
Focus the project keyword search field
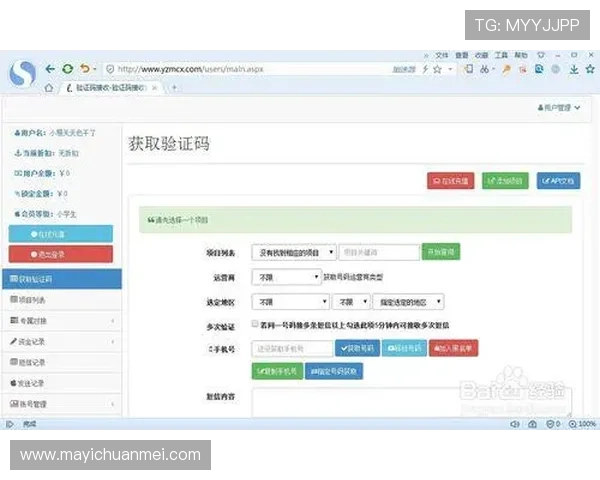coord(379,253)
